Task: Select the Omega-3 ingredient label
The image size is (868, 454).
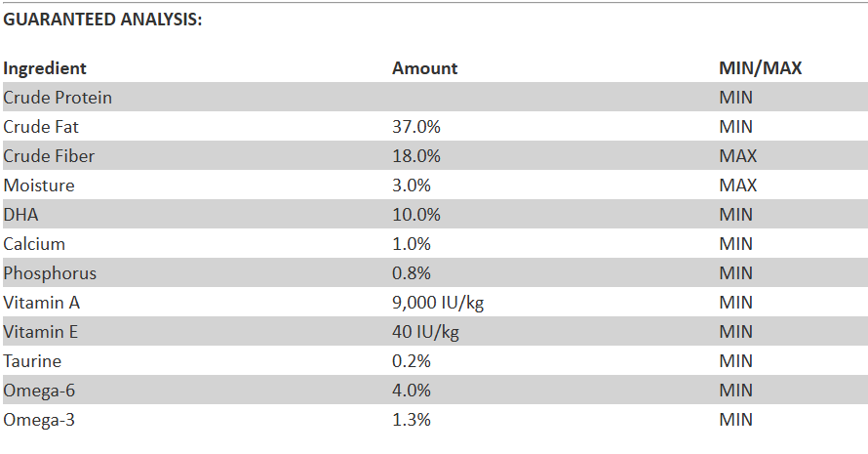Action: point(39,420)
